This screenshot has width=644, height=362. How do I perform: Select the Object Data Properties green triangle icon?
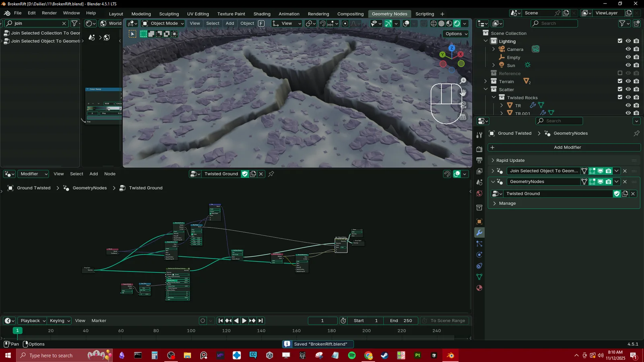[x=479, y=277]
